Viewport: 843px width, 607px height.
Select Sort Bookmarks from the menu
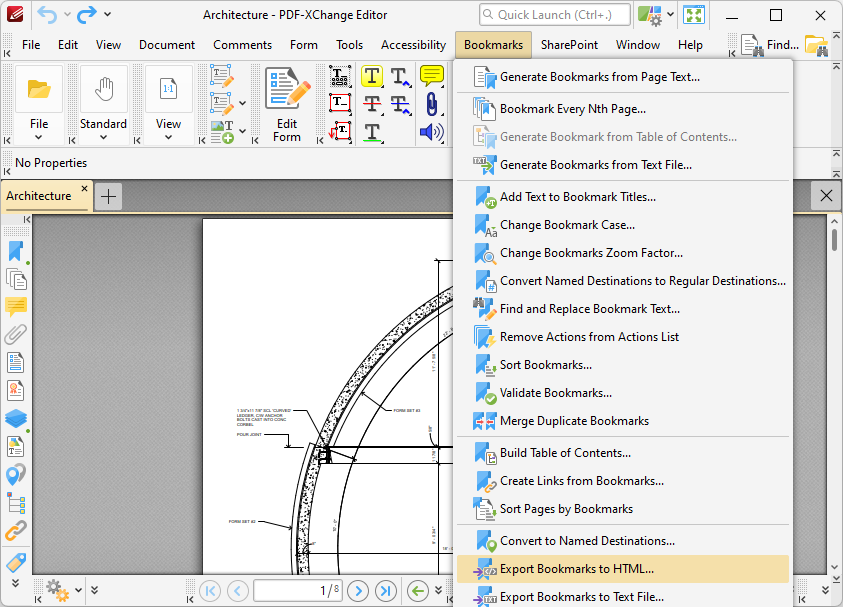[x=545, y=365]
